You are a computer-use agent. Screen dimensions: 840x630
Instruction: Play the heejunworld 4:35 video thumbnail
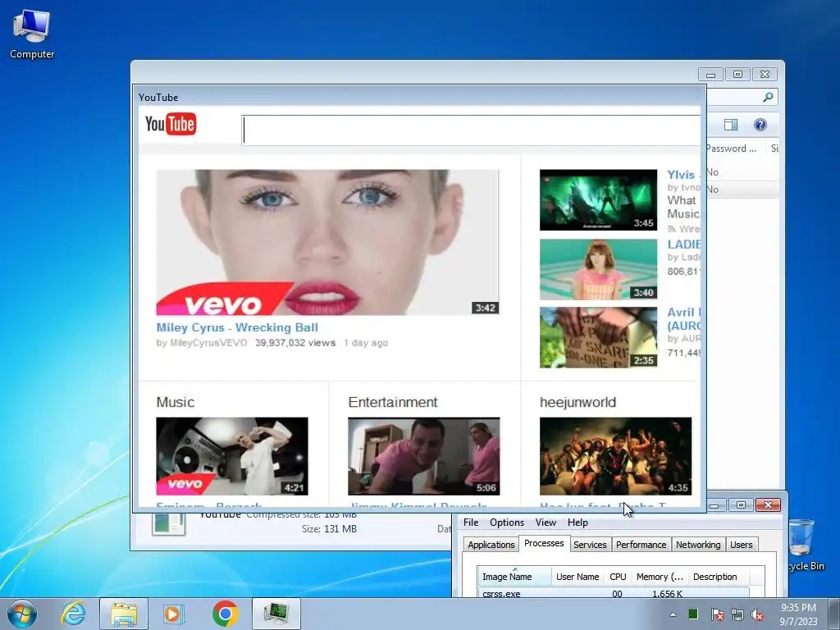tap(615, 456)
